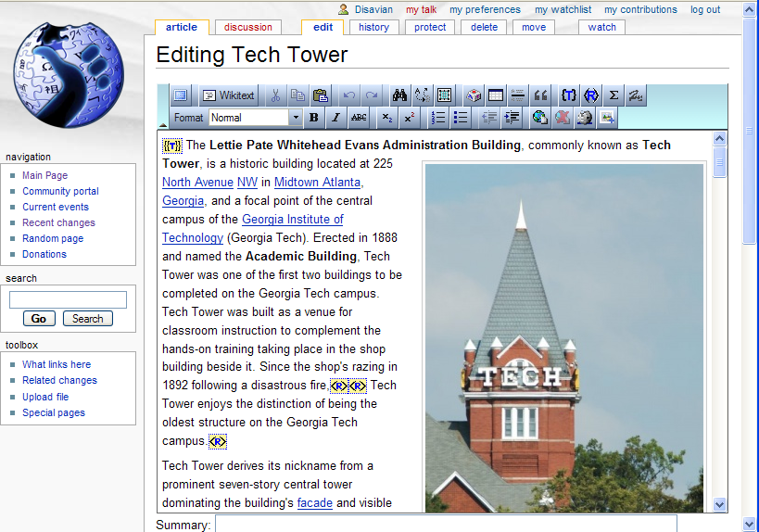Open my watchlist
Image resolution: width=759 pixels, height=532 pixels.
563,9
